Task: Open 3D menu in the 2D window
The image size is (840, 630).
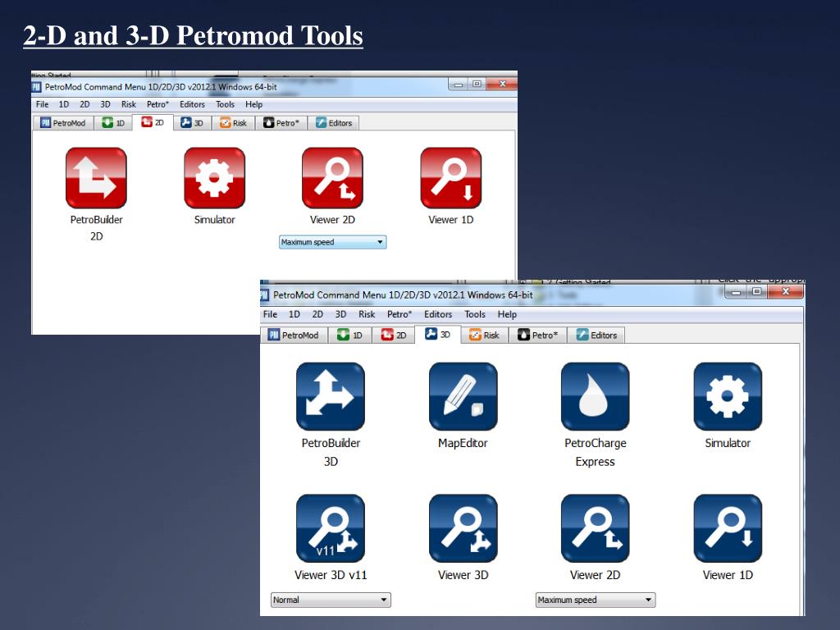Action: click(x=106, y=104)
